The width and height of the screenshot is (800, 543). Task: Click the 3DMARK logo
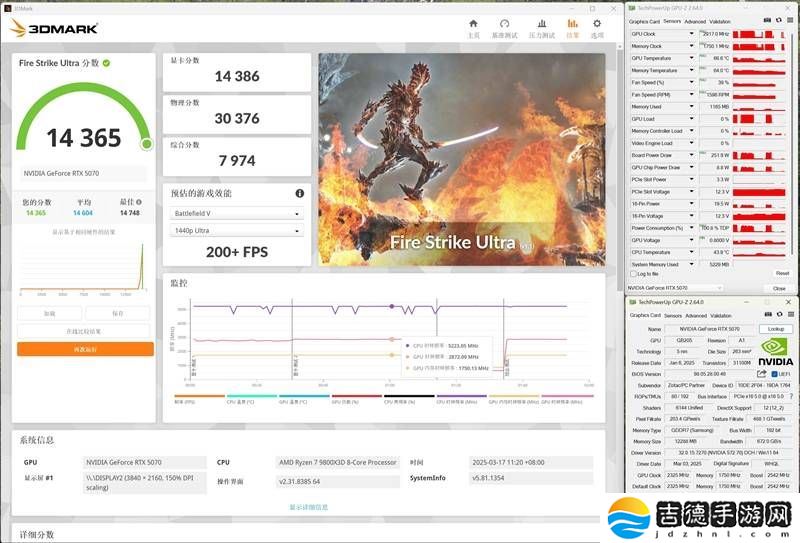(x=54, y=29)
